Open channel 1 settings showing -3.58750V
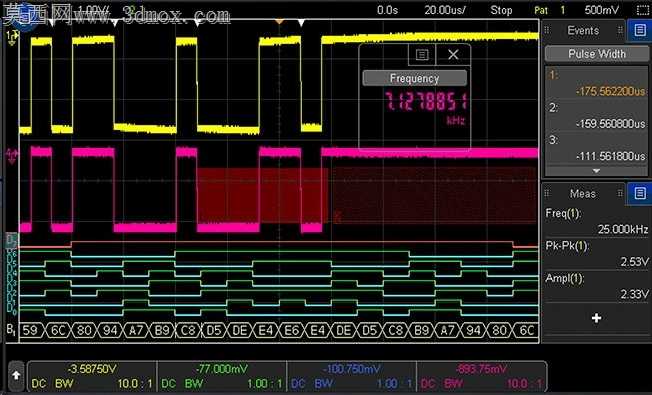 click(x=92, y=376)
